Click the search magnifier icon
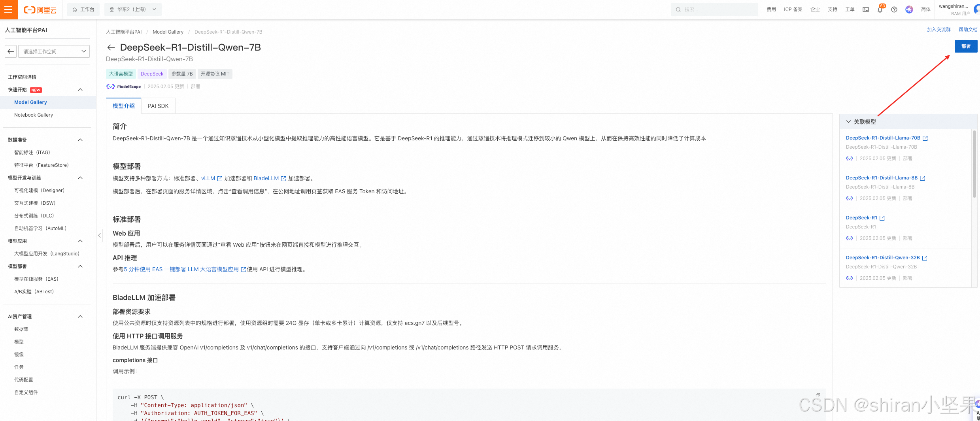Image resolution: width=980 pixels, height=421 pixels. pos(678,9)
